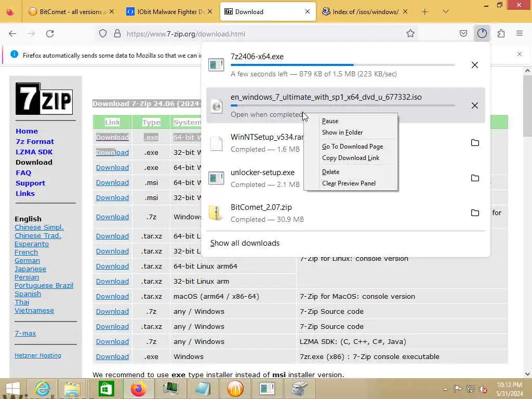Click the muted volume tray icon
The width and height of the screenshot is (532, 399).
tap(483, 389)
